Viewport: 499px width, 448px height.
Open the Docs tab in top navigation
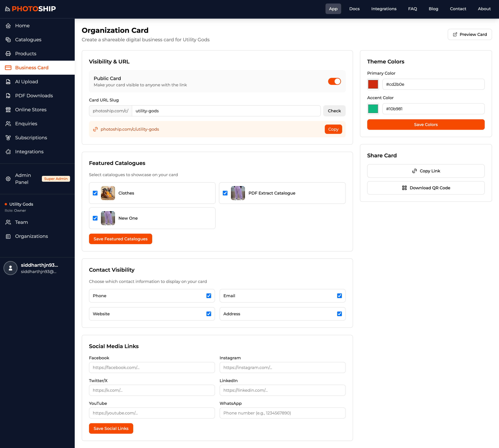tap(354, 9)
